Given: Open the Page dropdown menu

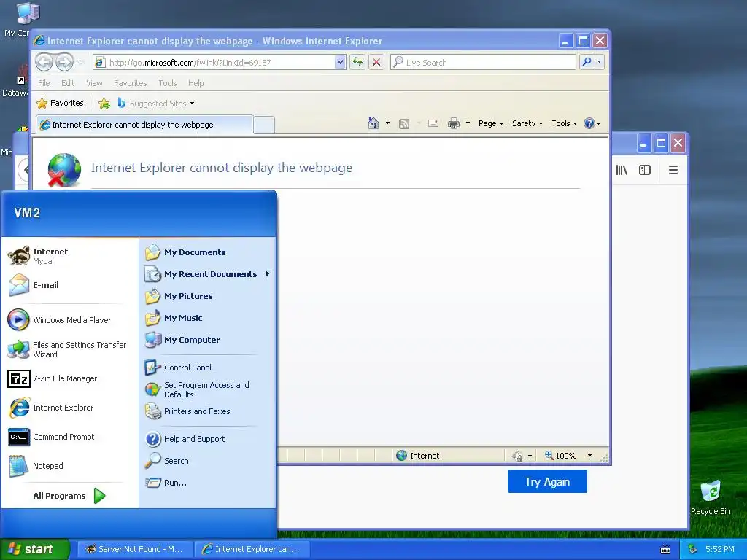Looking at the screenshot, I should click(491, 123).
